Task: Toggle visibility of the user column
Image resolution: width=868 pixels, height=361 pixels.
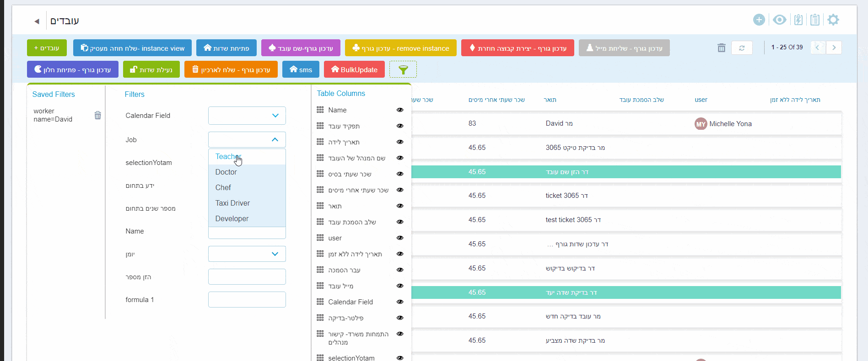Action: pos(400,238)
